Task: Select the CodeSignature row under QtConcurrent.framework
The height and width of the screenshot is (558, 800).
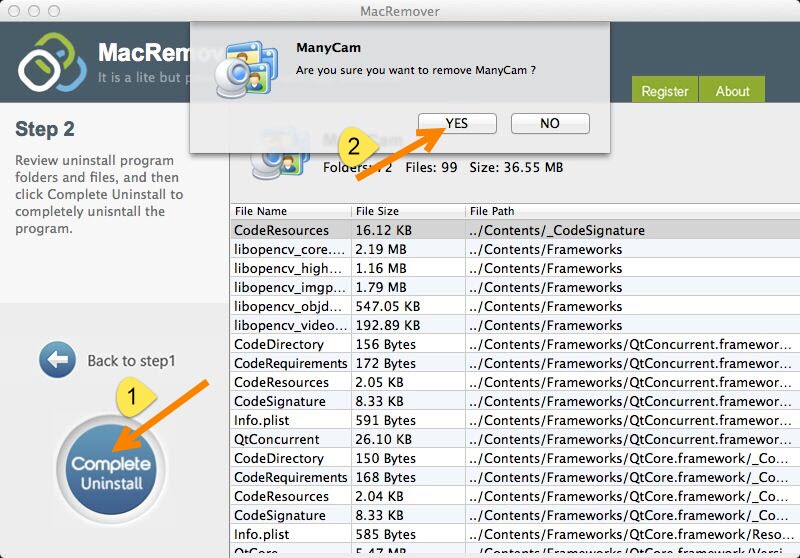Action: tap(515, 401)
